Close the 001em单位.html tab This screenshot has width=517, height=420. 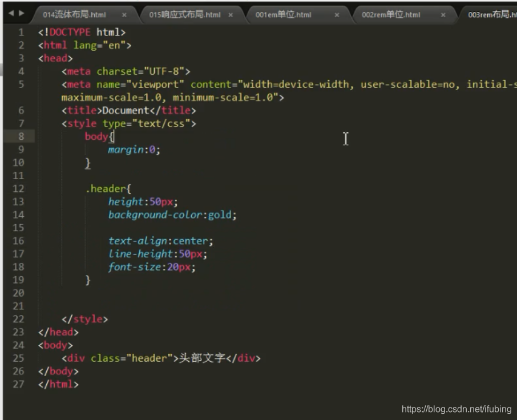pos(337,15)
